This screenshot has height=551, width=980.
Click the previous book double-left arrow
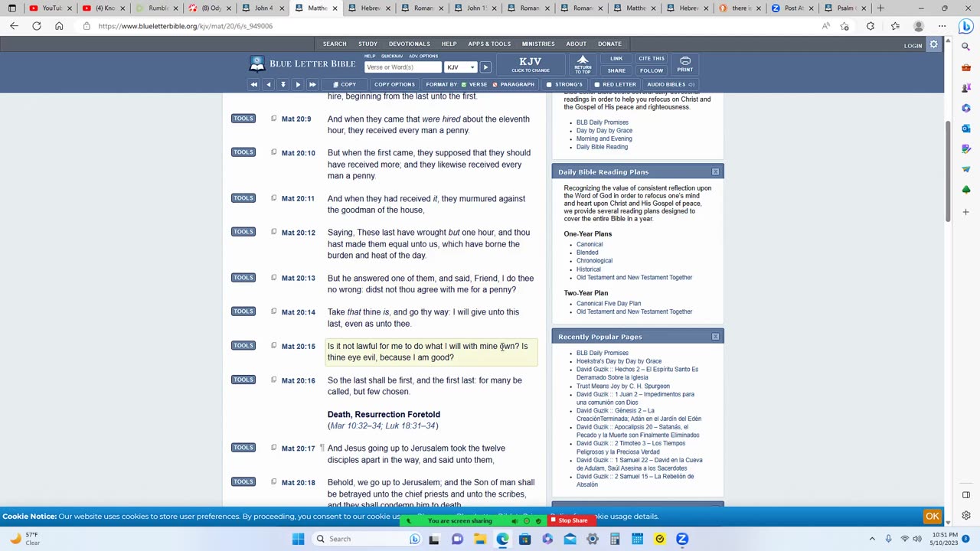pyautogui.click(x=253, y=84)
